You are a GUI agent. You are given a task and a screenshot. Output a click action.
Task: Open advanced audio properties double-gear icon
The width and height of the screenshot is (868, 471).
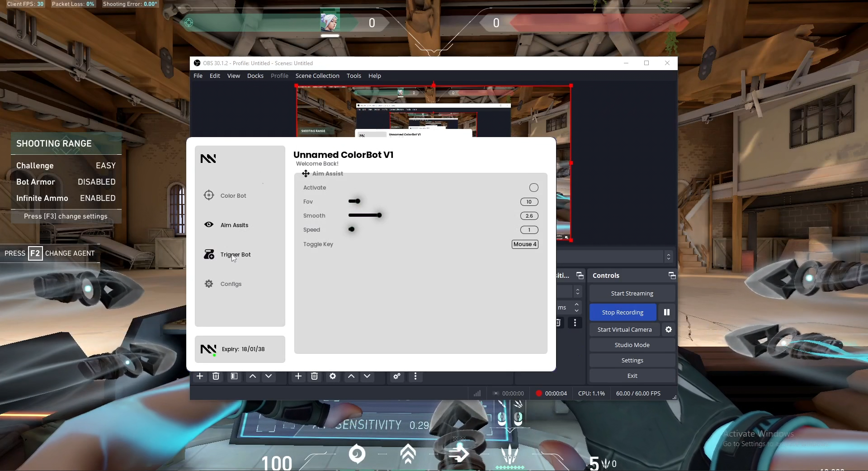397,376
